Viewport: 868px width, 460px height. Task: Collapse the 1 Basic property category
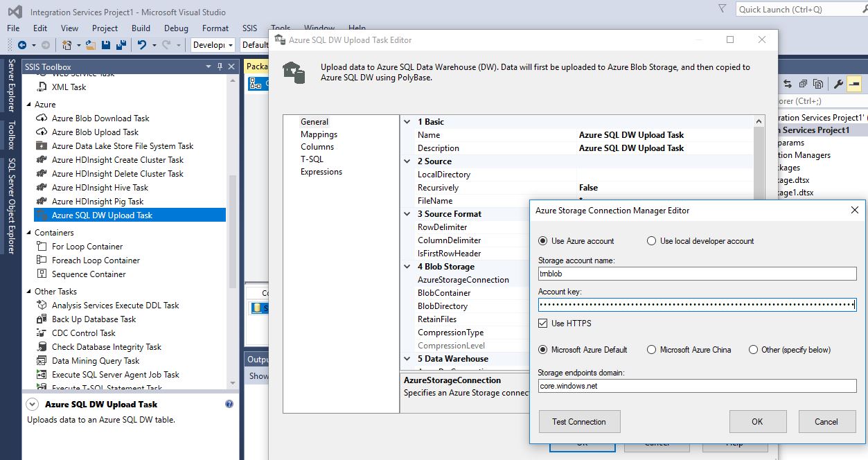point(407,122)
